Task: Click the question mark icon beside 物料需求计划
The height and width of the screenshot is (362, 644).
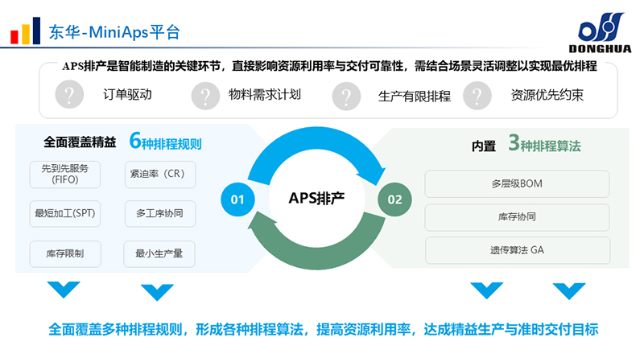Action: tap(206, 96)
